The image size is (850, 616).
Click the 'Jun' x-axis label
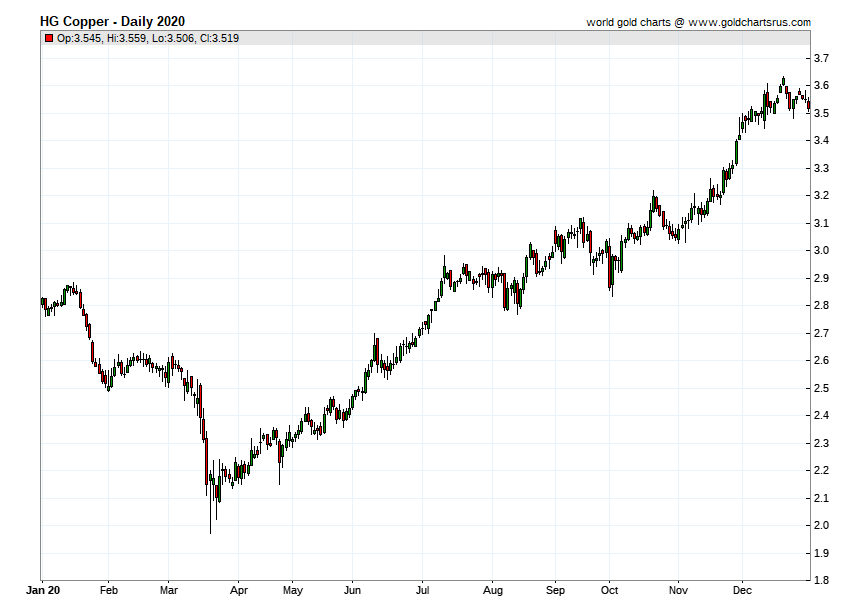(x=352, y=590)
